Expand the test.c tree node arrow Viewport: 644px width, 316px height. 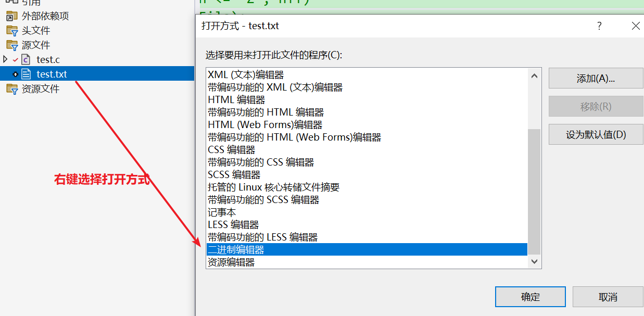pos(5,59)
